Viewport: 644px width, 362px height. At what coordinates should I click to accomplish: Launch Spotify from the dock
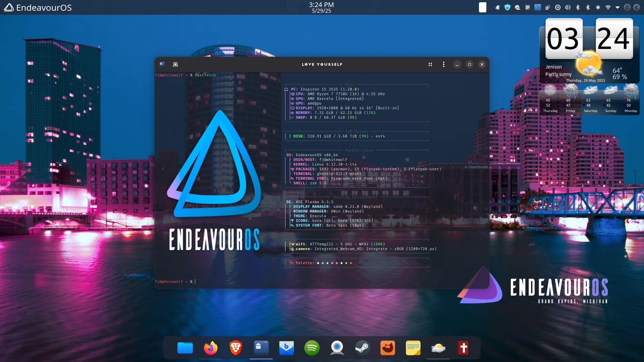click(x=312, y=348)
